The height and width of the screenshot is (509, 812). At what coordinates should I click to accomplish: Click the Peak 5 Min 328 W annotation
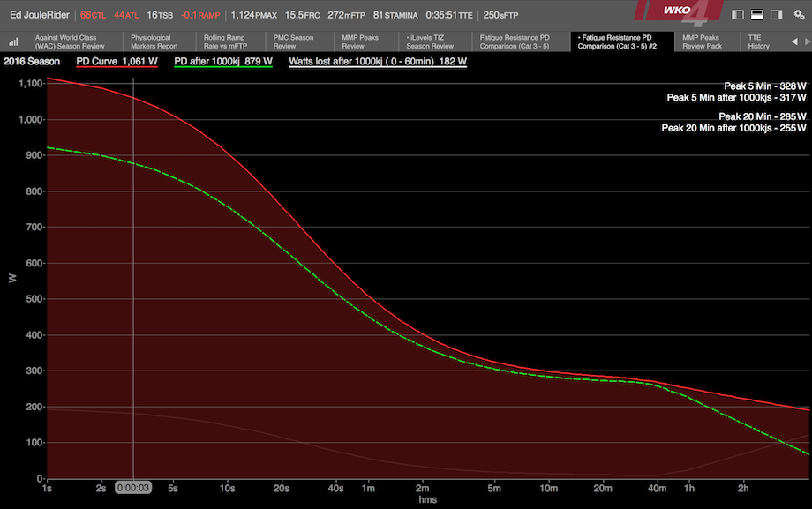[x=765, y=86]
